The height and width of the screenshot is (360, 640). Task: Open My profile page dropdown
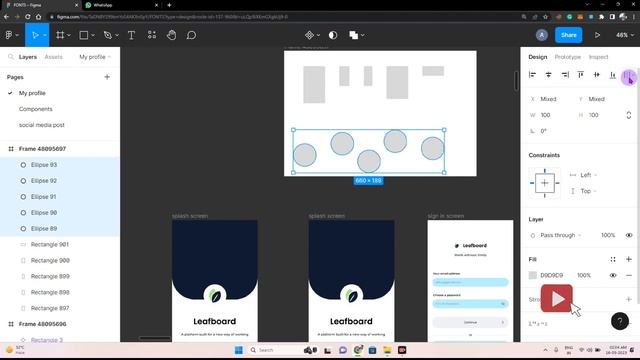(95, 57)
